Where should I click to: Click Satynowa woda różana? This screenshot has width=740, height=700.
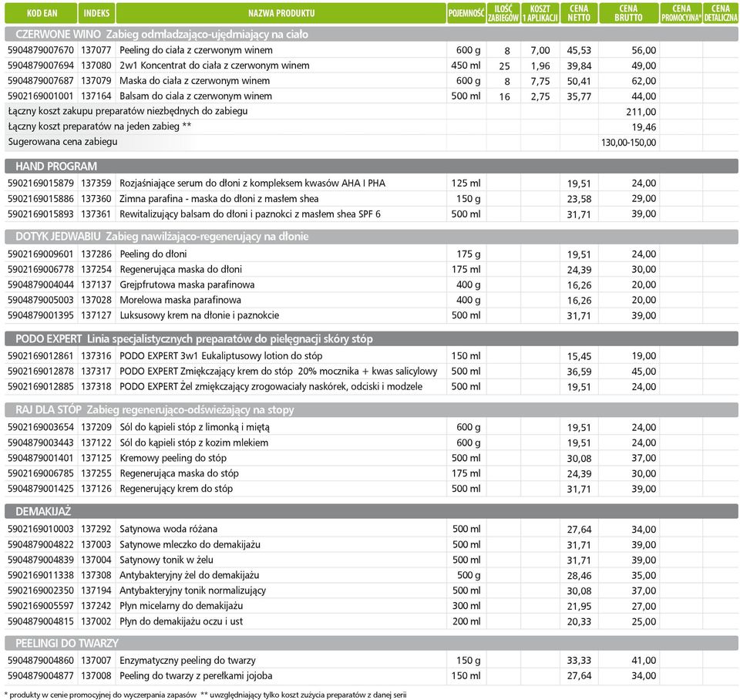click(x=168, y=529)
